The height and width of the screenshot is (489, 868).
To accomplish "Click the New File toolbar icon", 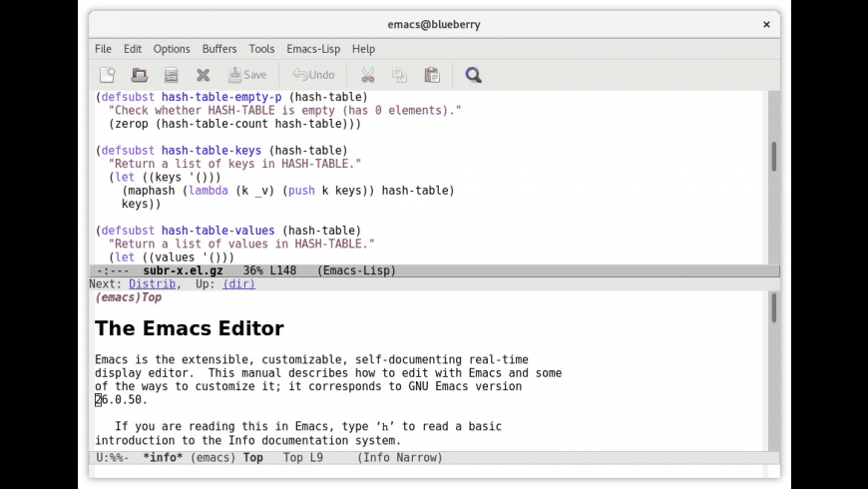I will (x=108, y=75).
